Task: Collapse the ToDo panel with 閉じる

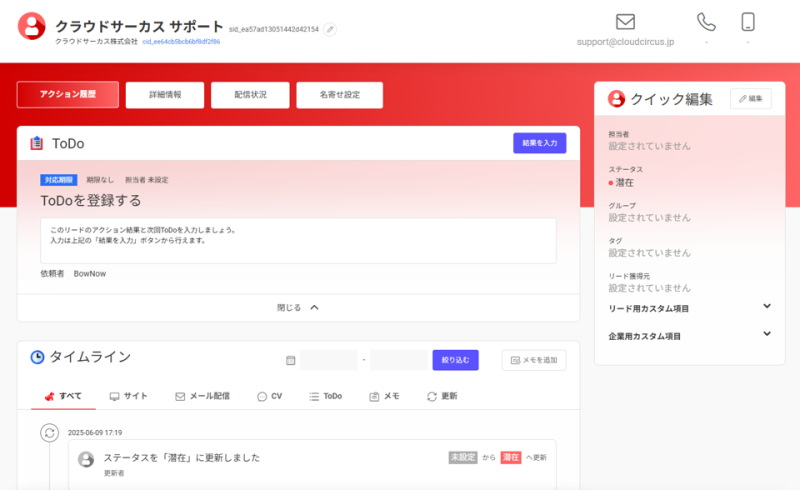Action: 298,307
